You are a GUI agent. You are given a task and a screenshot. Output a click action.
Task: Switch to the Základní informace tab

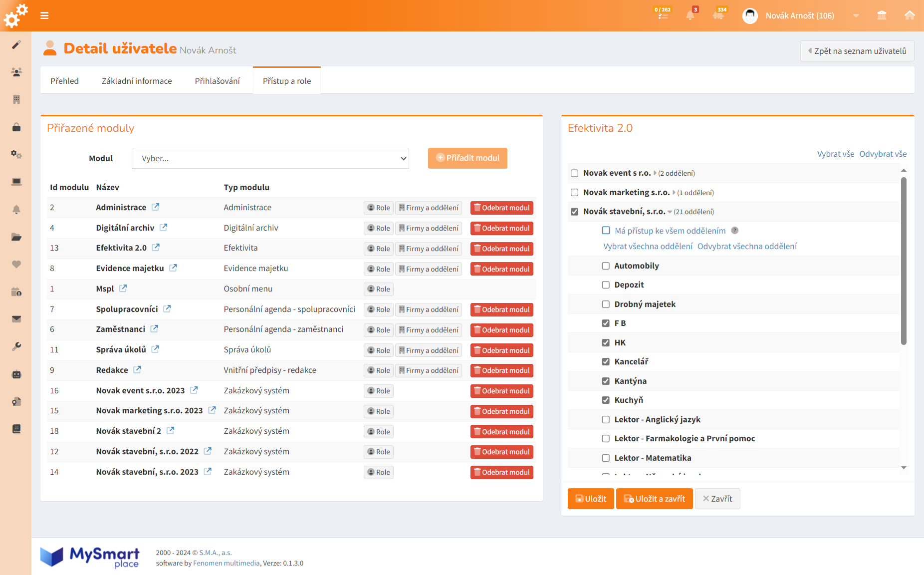click(137, 81)
